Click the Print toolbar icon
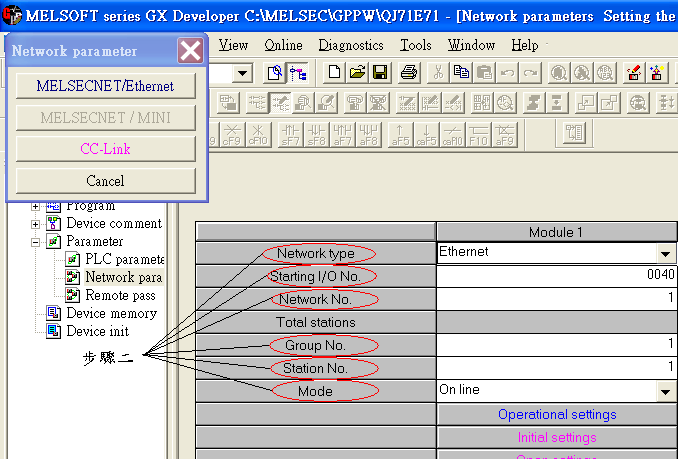 click(x=409, y=72)
